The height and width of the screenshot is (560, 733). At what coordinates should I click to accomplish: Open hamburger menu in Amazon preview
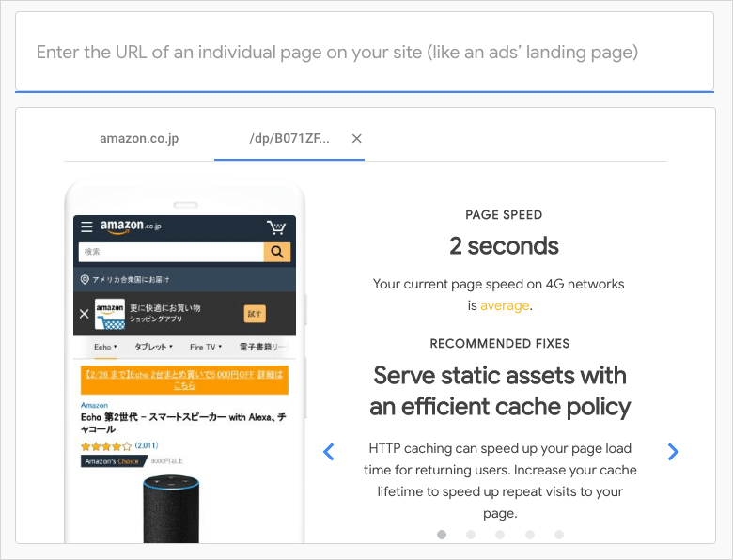(87, 226)
